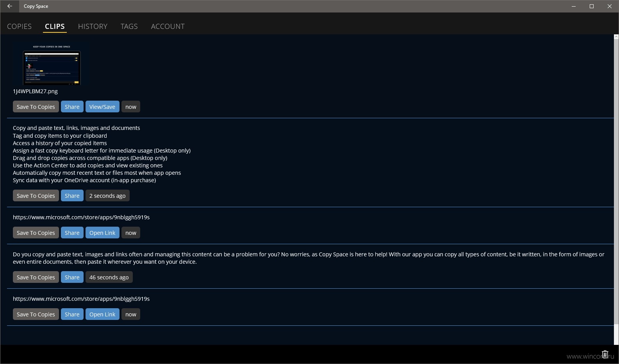Close the Copy Space window
Viewport: 619px width, 364px height.
pyautogui.click(x=610, y=6)
